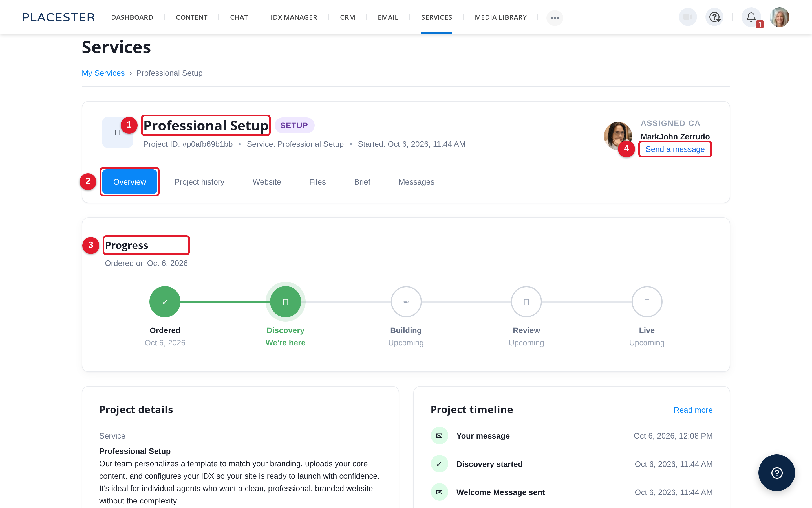Click the Started: Oct 6, 2026 text

411,144
